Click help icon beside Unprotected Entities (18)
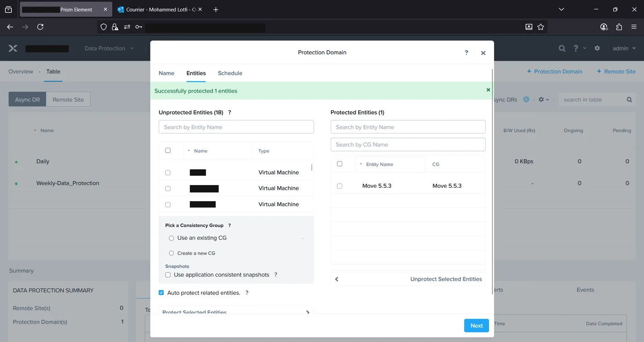 pos(230,112)
